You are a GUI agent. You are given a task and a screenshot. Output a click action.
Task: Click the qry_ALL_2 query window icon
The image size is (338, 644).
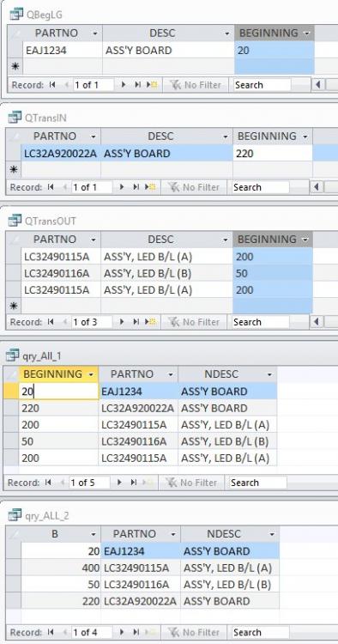click(x=15, y=514)
